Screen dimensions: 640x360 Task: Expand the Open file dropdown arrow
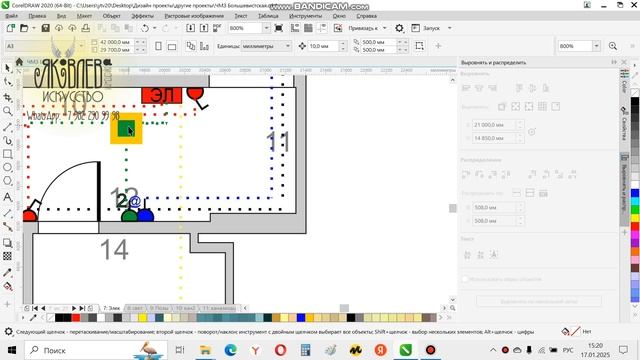point(34,28)
